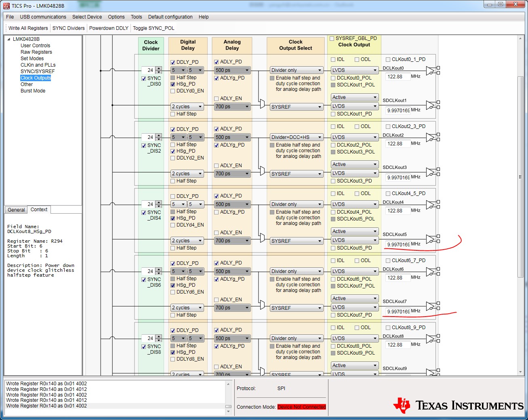Switch to the General tab
The image size is (528, 420).
[16, 210]
